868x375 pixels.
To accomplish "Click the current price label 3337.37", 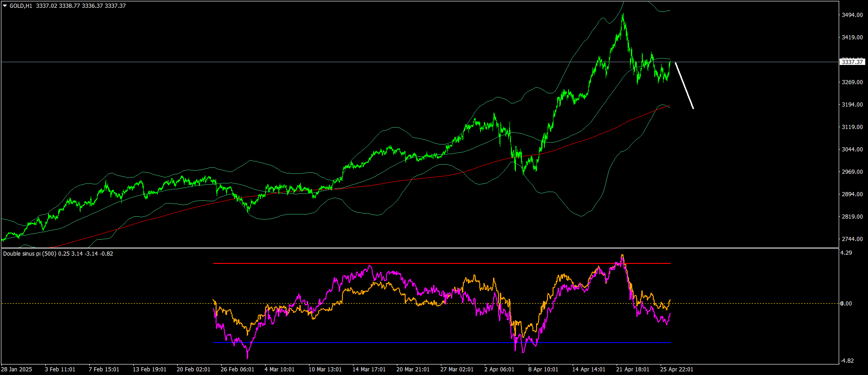I will [852, 62].
